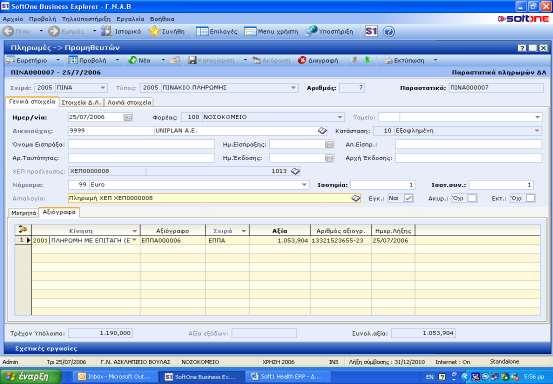This screenshot has height=384, width=553.
Task: Switch to Γενικά στοιχεία tab
Action: point(32,102)
